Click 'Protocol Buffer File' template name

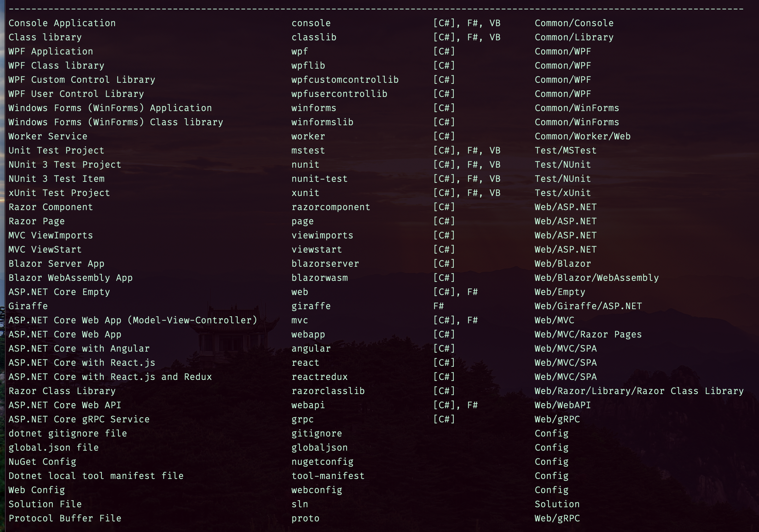tap(65, 519)
